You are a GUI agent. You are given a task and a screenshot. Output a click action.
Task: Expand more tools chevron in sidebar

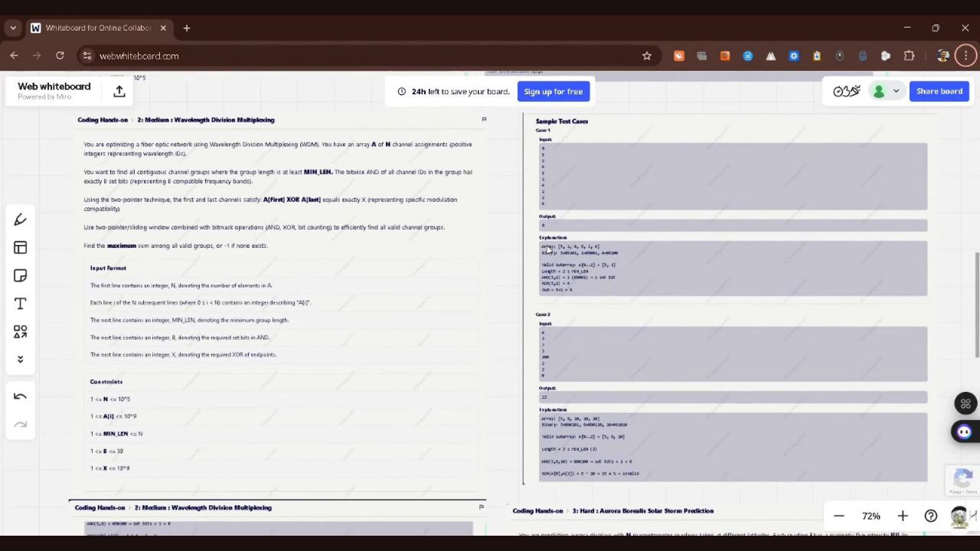coord(21,359)
